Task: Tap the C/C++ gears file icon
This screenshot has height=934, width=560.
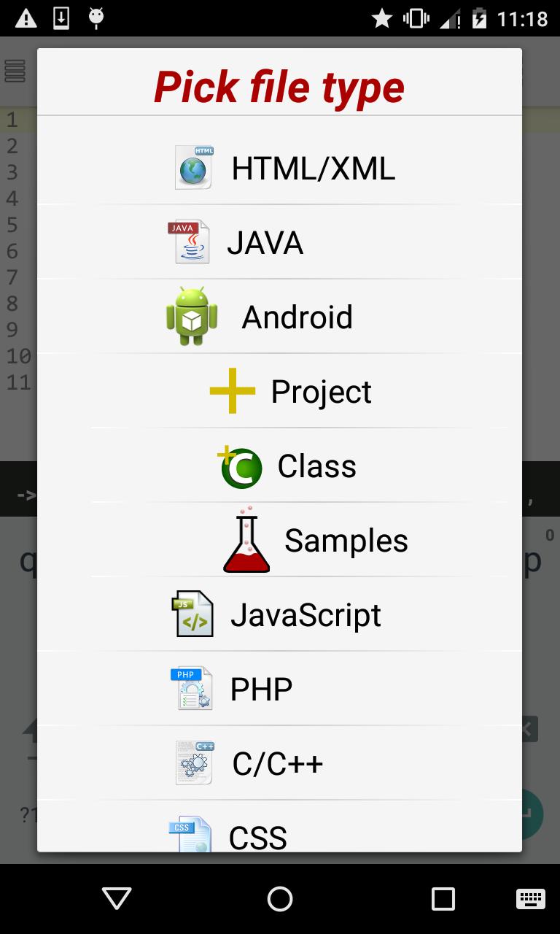Action: 194,763
